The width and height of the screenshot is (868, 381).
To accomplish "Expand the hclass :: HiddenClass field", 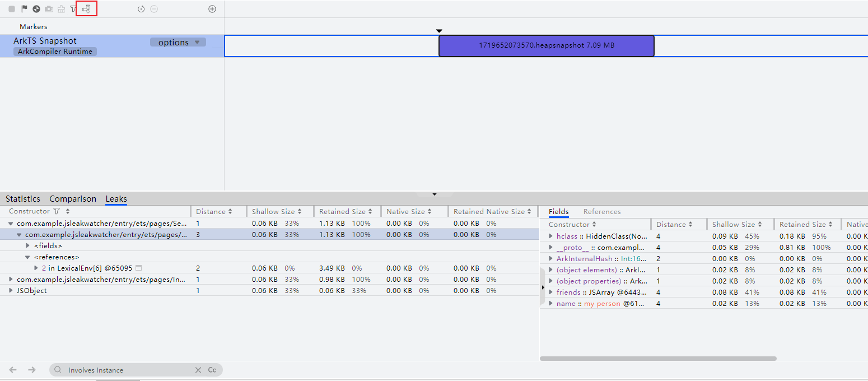I will (550, 236).
